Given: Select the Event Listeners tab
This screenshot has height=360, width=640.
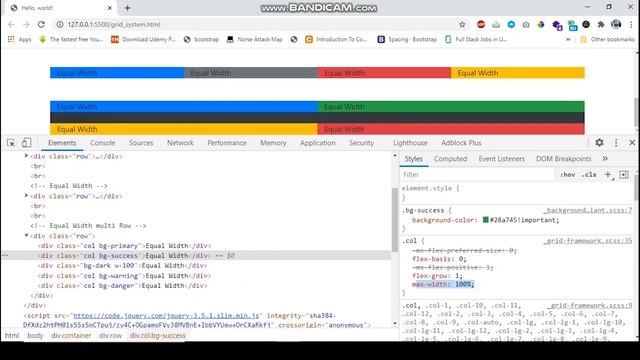Looking at the screenshot, I should click(x=501, y=159).
